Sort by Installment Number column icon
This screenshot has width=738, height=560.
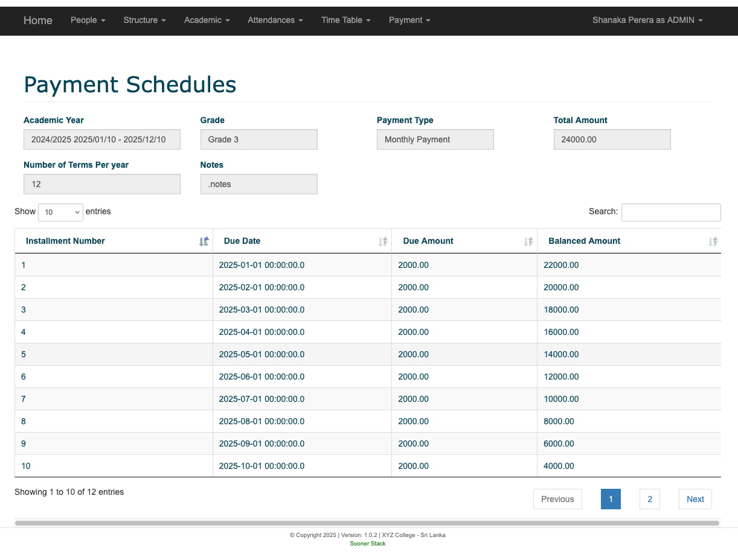pos(204,241)
